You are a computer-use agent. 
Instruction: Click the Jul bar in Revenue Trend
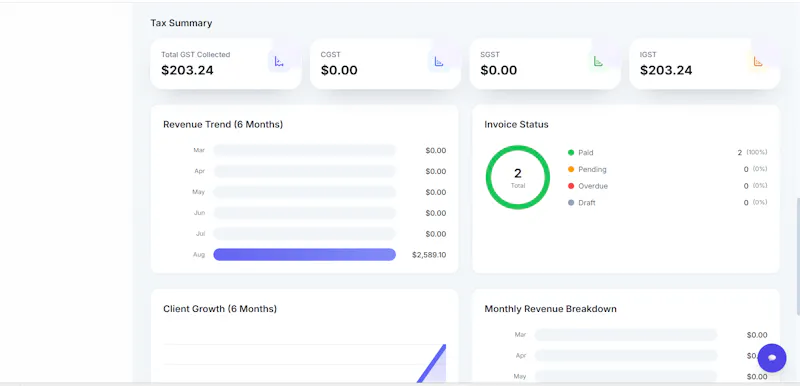[x=305, y=234]
